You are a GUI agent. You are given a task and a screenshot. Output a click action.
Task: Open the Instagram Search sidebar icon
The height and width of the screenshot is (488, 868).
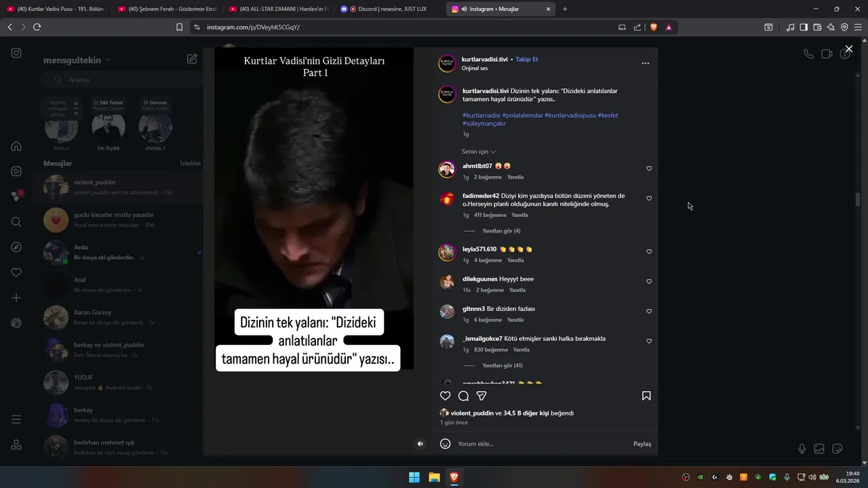[x=16, y=222]
